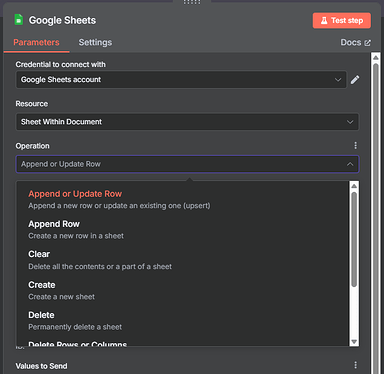This screenshot has height=374, width=384.
Task: Open the Resource Sheet Within Document dropdown
Action: [187, 122]
